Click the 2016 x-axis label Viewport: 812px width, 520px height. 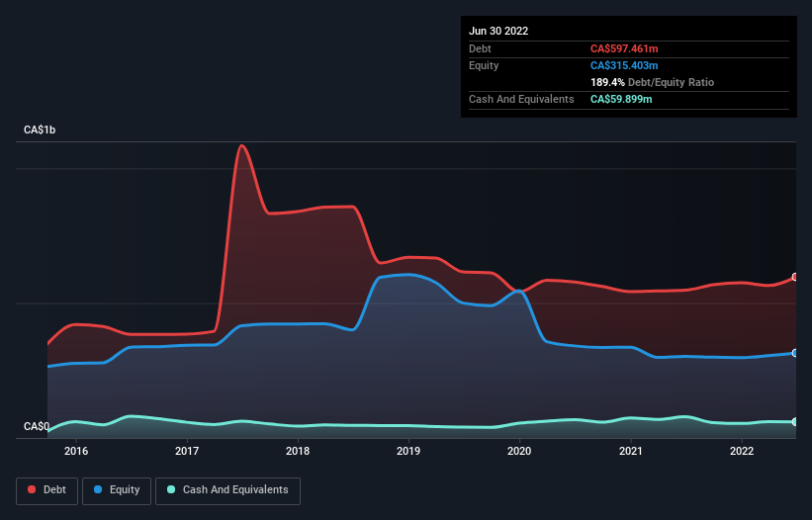76,451
